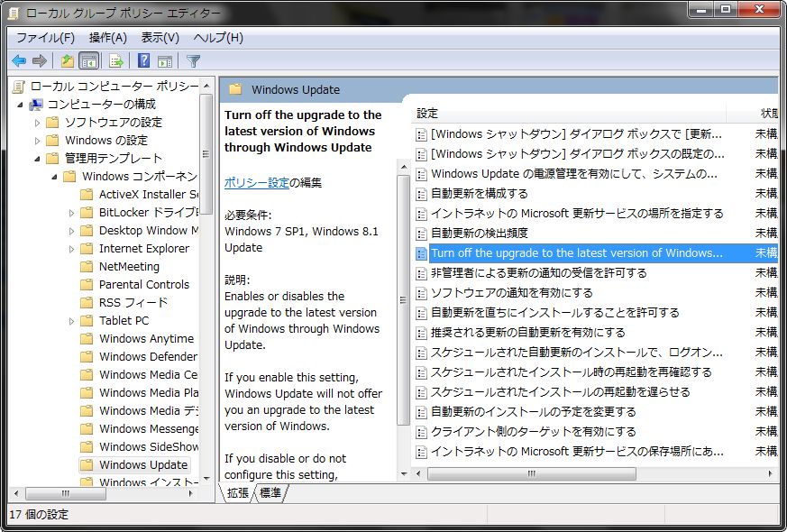Select 自動更新を直ちにインストールすることを許可する
Image resolution: width=787 pixels, height=532 pixels.
coord(554,313)
